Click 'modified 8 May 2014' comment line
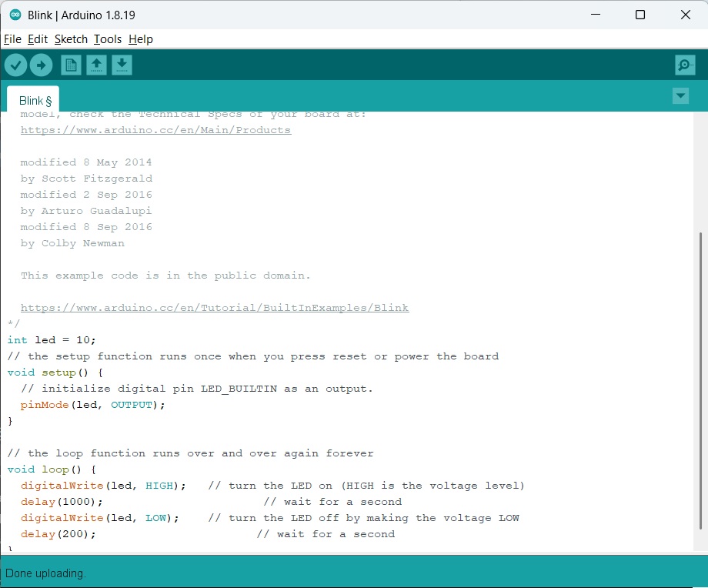 coord(85,162)
